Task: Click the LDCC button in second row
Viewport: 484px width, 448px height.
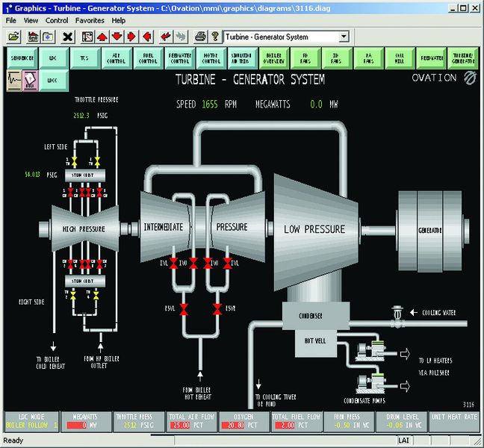Action: 54,81
